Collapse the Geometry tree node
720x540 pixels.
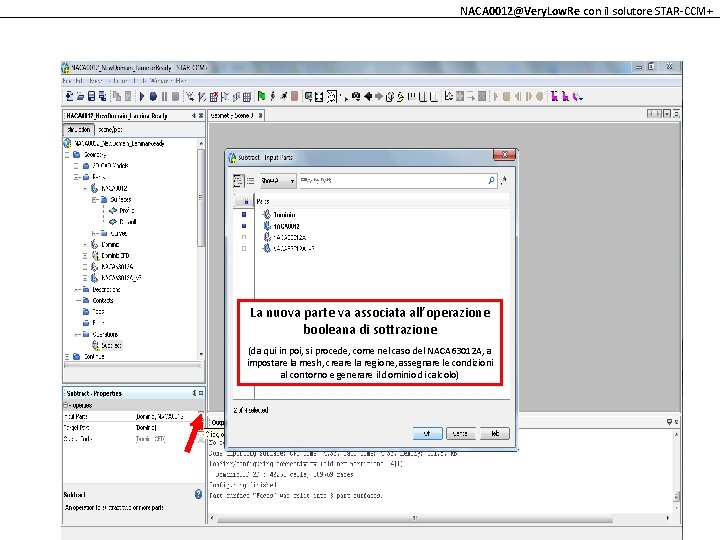pyautogui.click(x=68, y=155)
